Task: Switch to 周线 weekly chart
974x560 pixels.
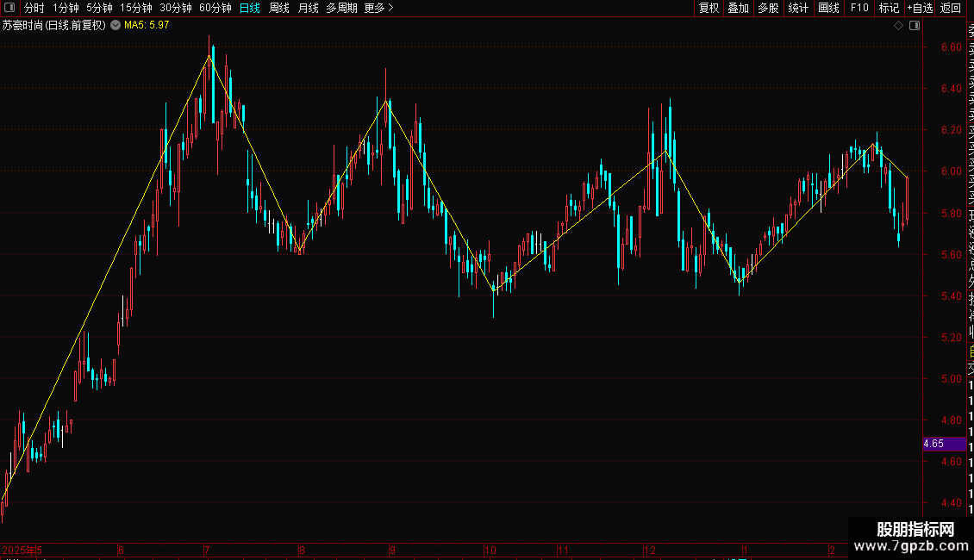Action: pos(279,8)
